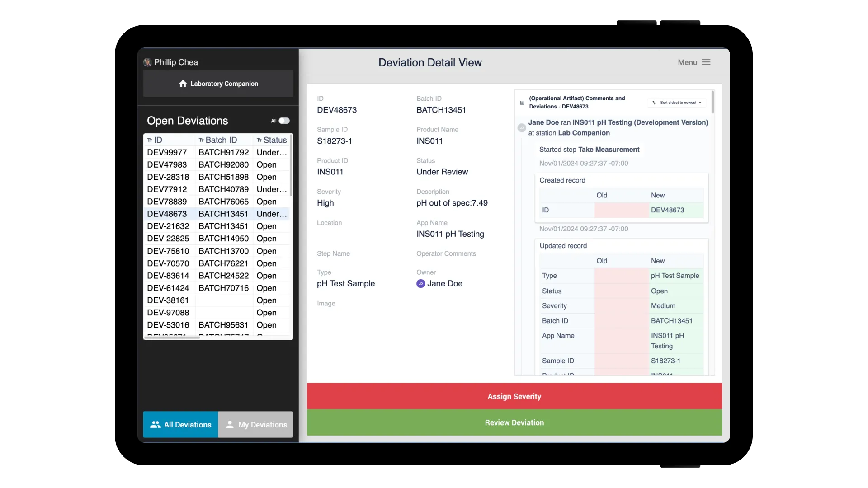
Task: Click the comments panel vertical scrollbar
Action: point(712,102)
